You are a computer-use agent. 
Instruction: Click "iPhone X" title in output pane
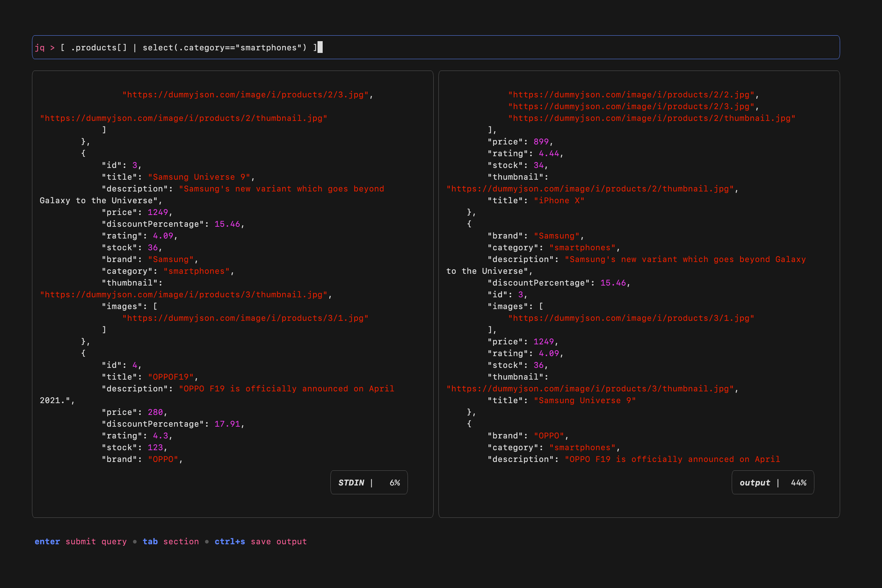click(x=559, y=201)
